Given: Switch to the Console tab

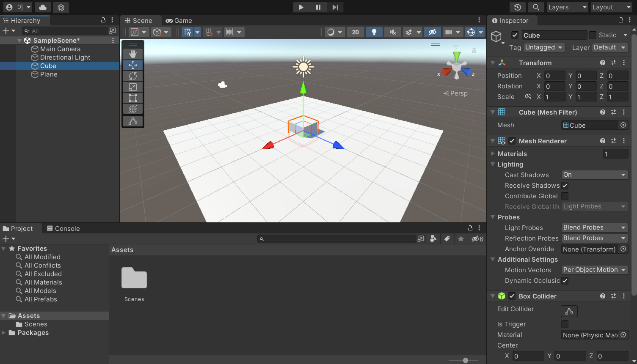Looking at the screenshot, I should click(63, 228).
